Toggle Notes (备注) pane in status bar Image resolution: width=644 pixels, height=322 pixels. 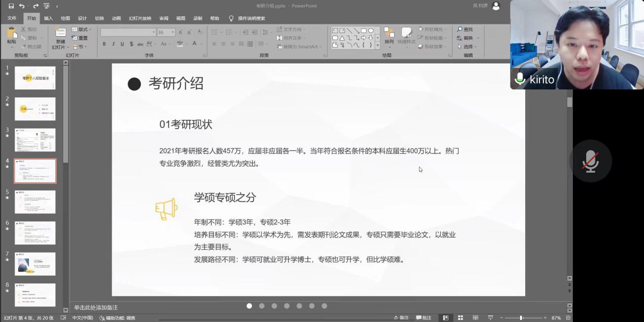[x=401, y=318]
